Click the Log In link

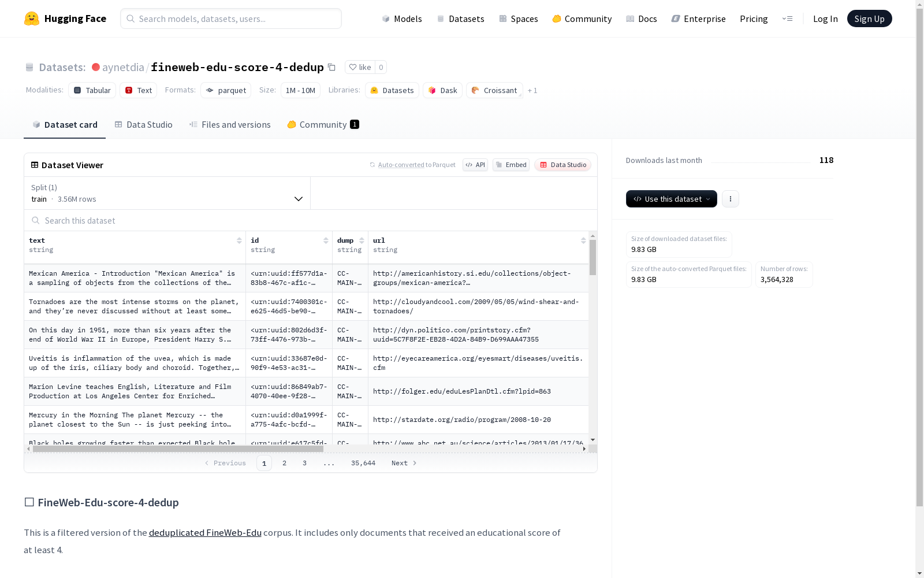(825, 19)
